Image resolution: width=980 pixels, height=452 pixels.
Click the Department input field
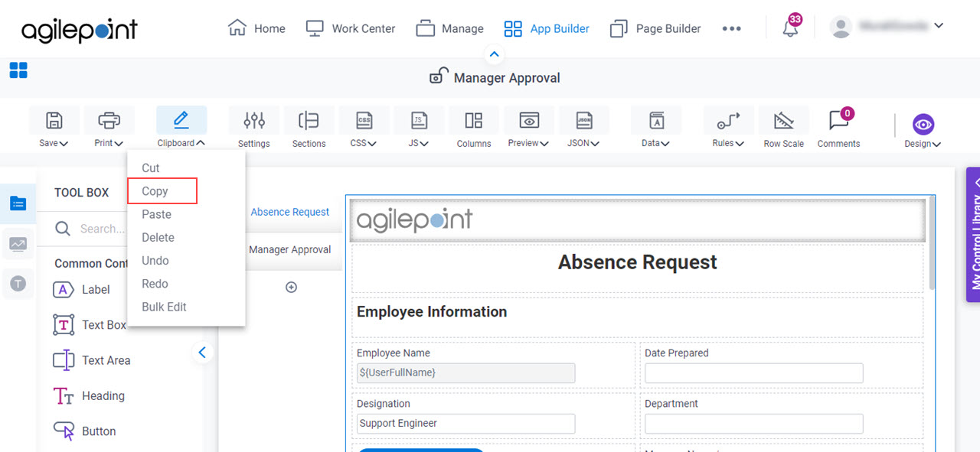tap(753, 424)
